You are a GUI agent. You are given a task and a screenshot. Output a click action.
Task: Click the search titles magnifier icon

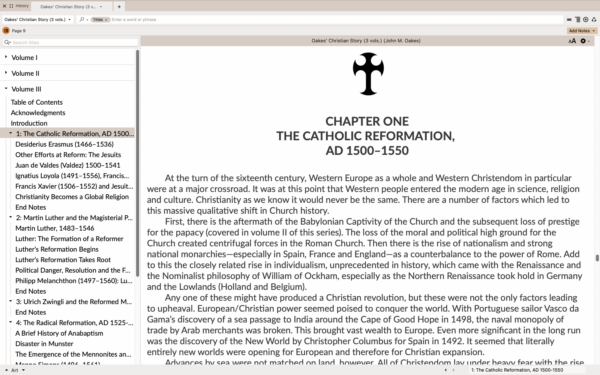[7, 42]
